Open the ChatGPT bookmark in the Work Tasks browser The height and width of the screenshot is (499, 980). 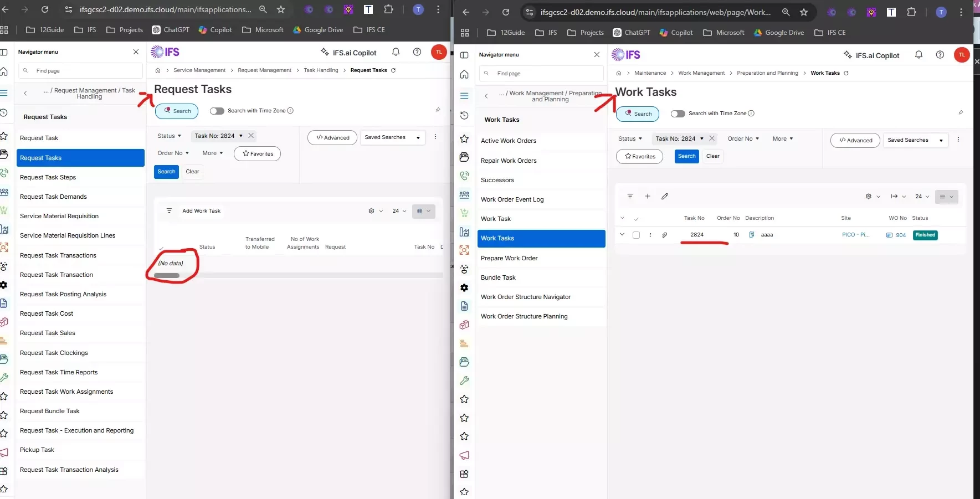632,33
